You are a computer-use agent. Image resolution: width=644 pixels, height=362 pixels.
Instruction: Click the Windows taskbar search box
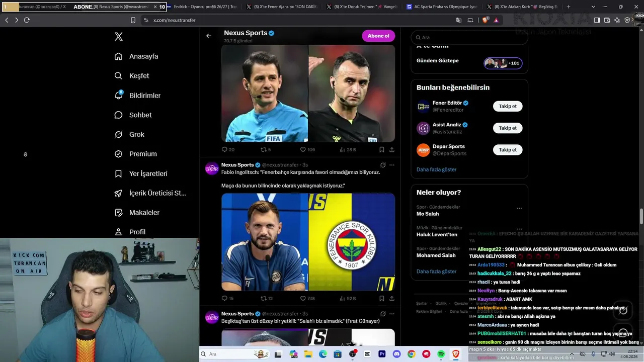click(234, 354)
